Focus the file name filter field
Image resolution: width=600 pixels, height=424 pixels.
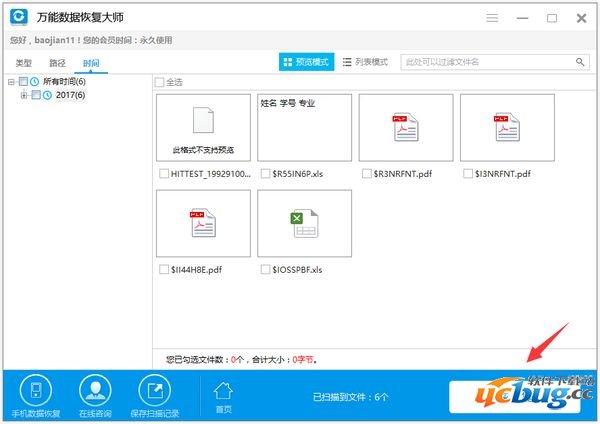click(x=495, y=62)
